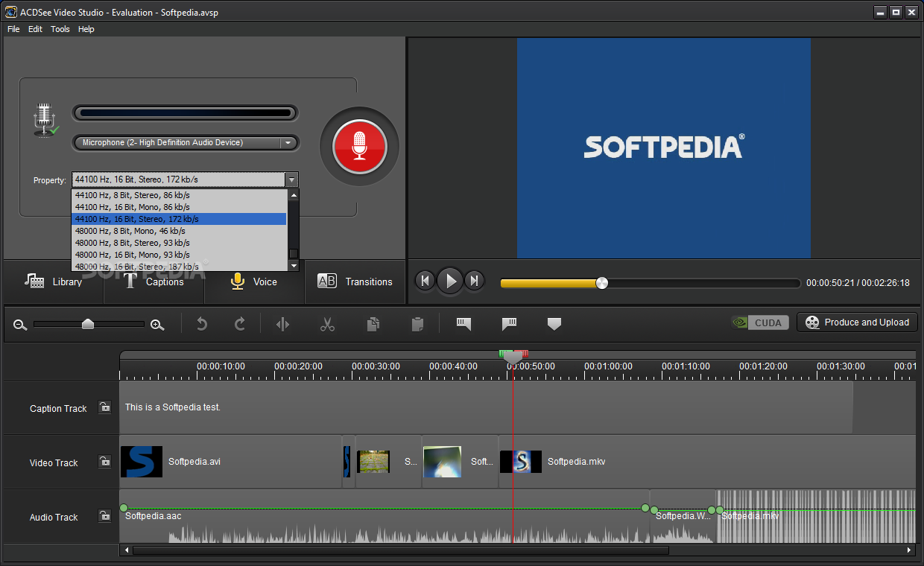Click the timeline scrollbar right arrow
This screenshot has height=566, width=924.
tap(909, 550)
